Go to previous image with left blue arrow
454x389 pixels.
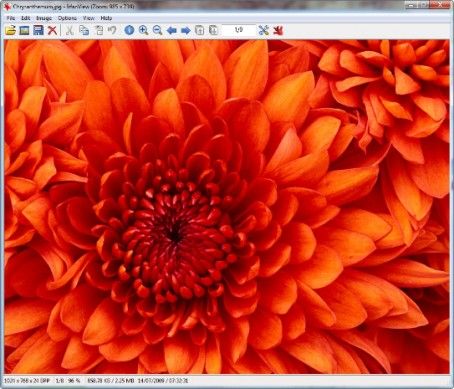click(171, 31)
